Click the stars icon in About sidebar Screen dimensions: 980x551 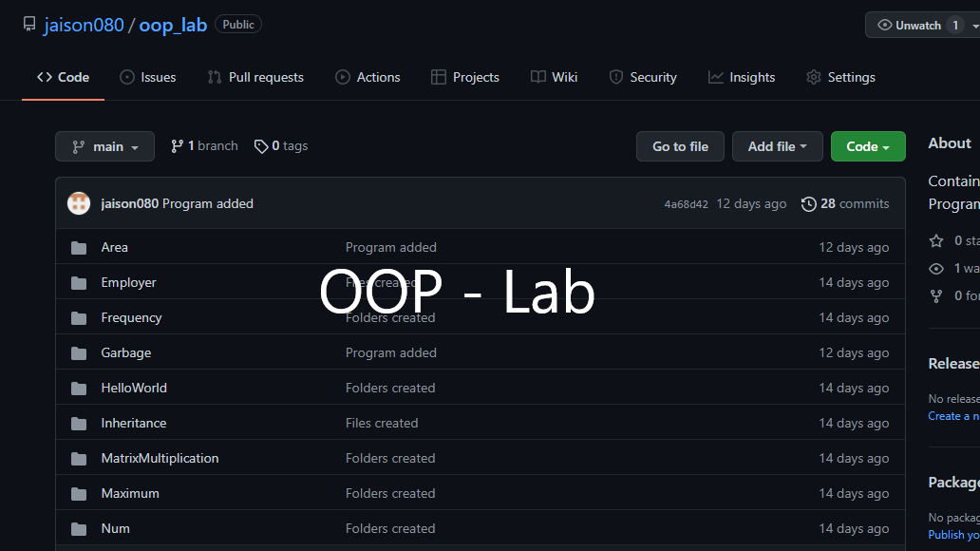[x=936, y=241]
